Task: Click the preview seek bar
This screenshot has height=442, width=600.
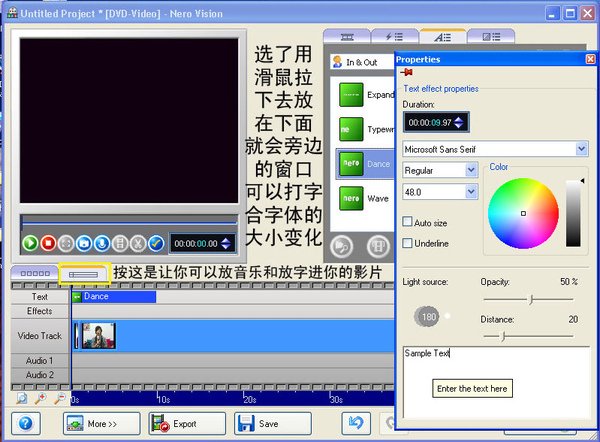Action: [129, 221]
